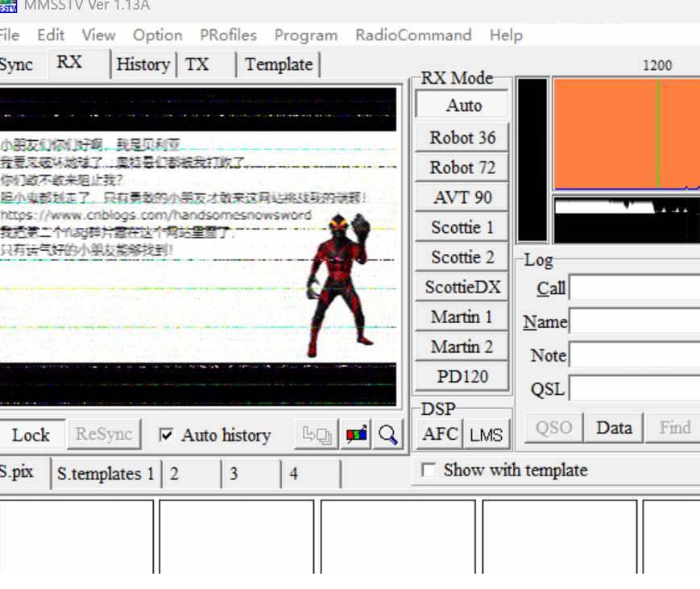Select ScottieDX RX mode
This screenshot has width=700, height=589.
462,287
